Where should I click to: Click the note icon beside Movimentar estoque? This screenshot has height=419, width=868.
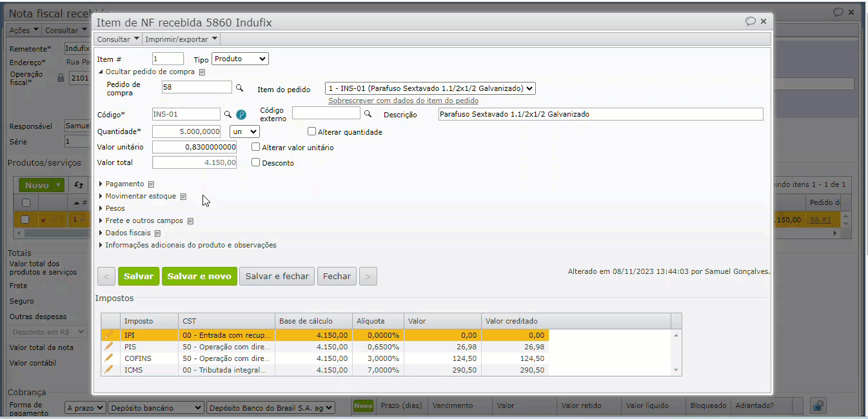183,197
